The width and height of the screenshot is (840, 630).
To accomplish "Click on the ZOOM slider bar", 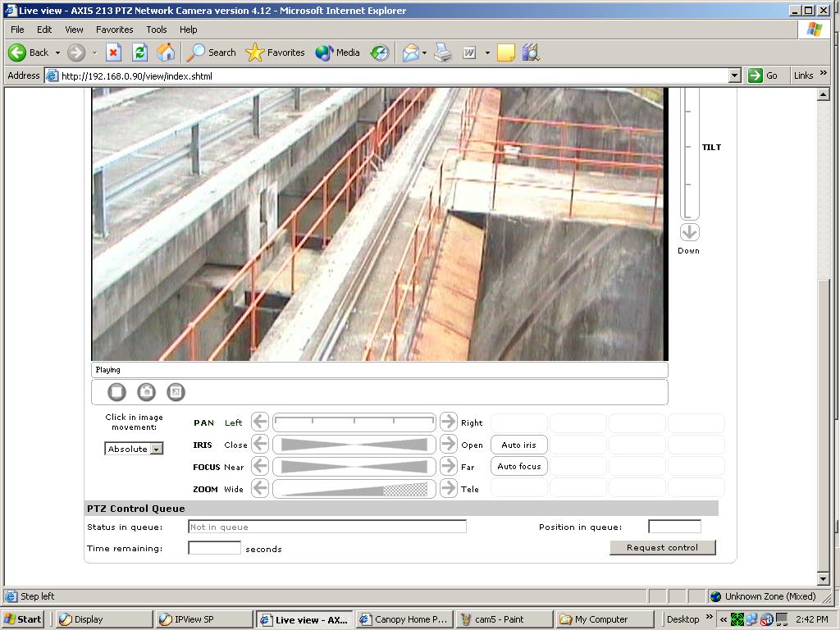I will pos(354,489).
